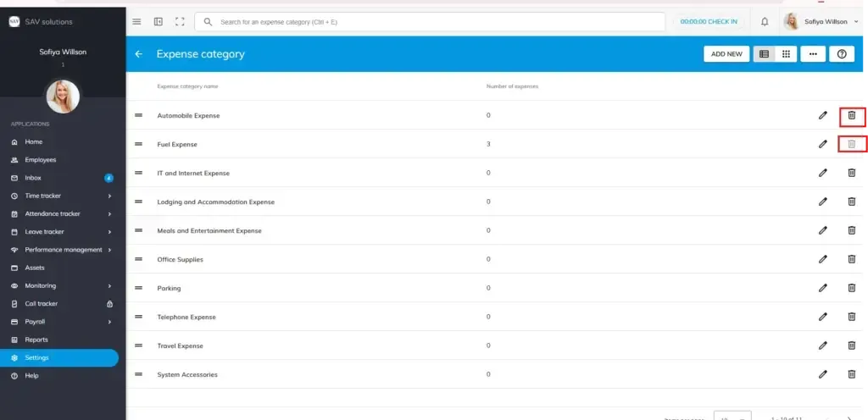Delete the System Accessories category
Screen dimensions: 868x420
coord(852,374)
